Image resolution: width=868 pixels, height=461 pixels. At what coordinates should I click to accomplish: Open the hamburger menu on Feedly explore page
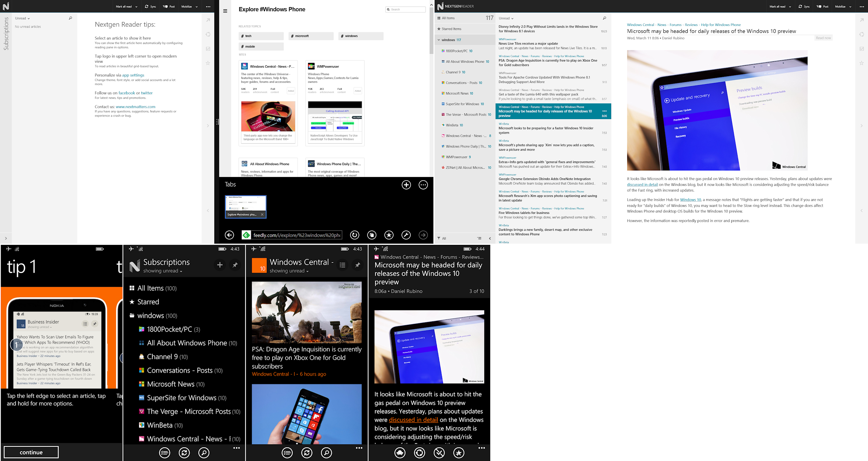point(225,11)
